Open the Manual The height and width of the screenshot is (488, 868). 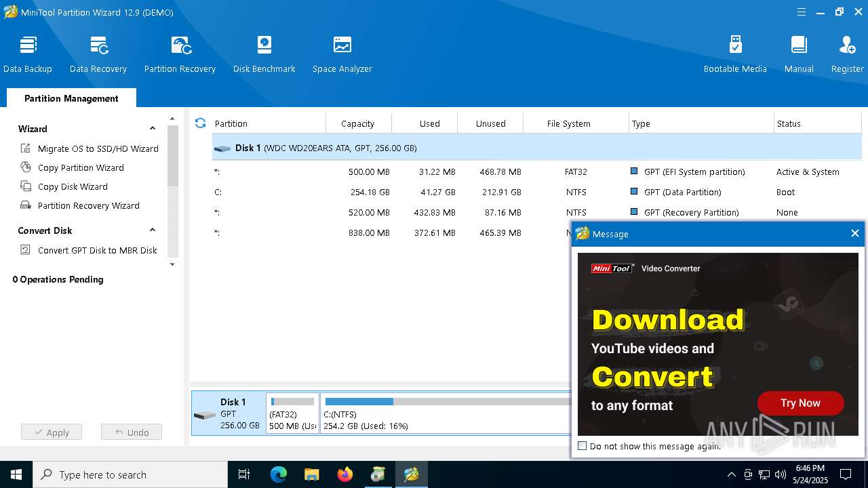(799, 54)
